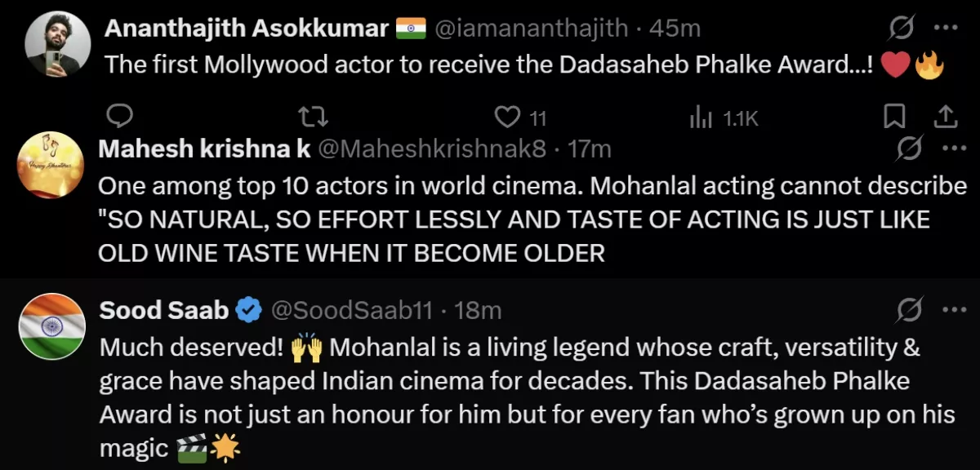Open the 18m timestamp on Sood Saab's tweet
Image resolution: width=980 pixels, height=470 pixels.
point(477,310)
